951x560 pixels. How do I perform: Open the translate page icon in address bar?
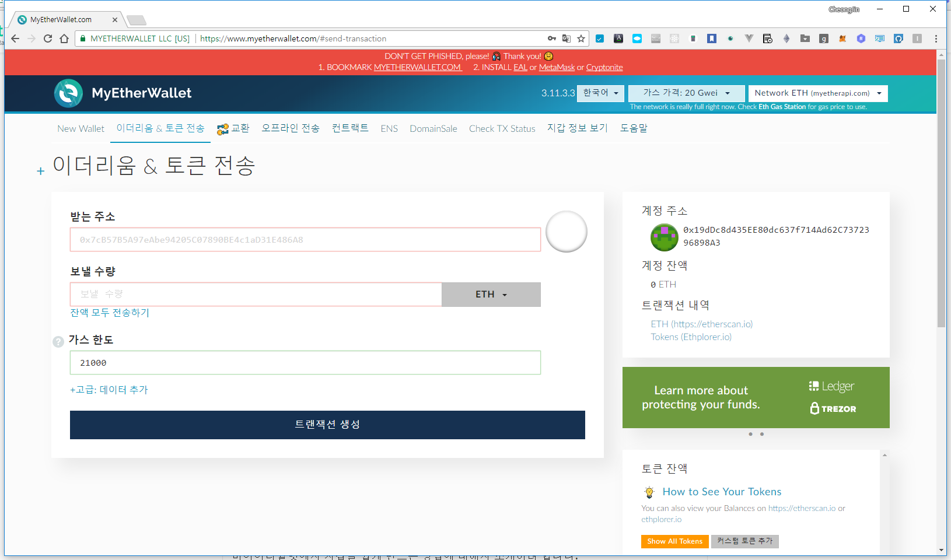tap(566, 38)
